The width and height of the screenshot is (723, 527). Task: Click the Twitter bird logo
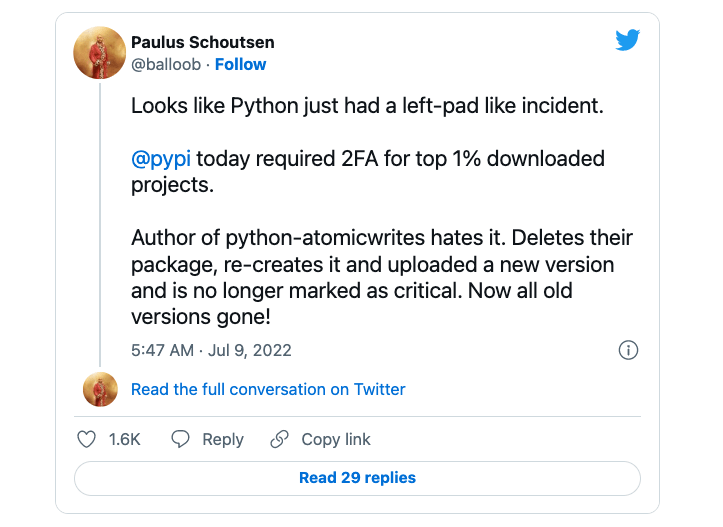(x=627, y=40)
